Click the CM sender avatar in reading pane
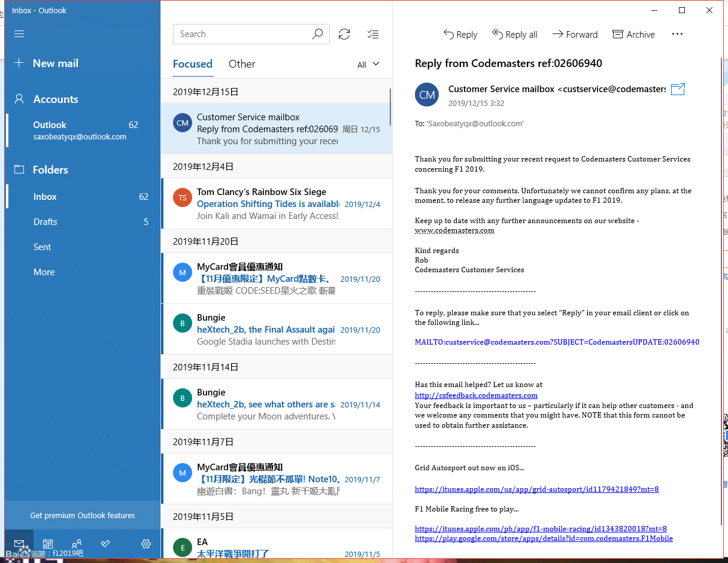This screenshot has width=728, height=563. click(427, 95)
